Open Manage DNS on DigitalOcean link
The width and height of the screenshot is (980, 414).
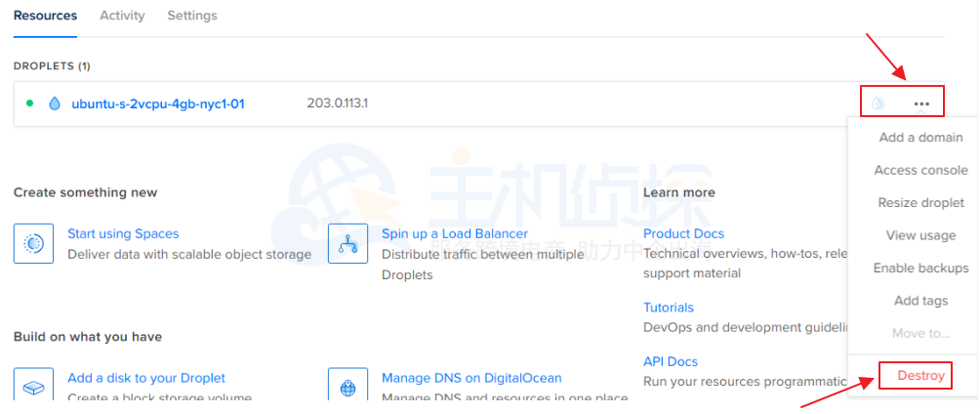[471, 378]
